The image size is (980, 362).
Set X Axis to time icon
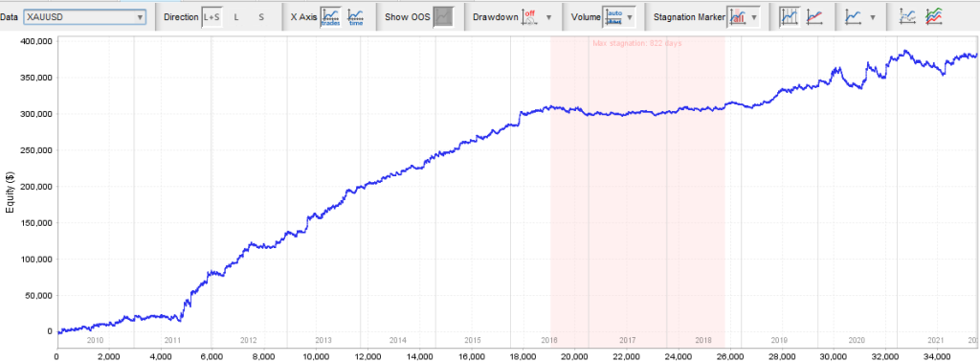pos(356,17)
